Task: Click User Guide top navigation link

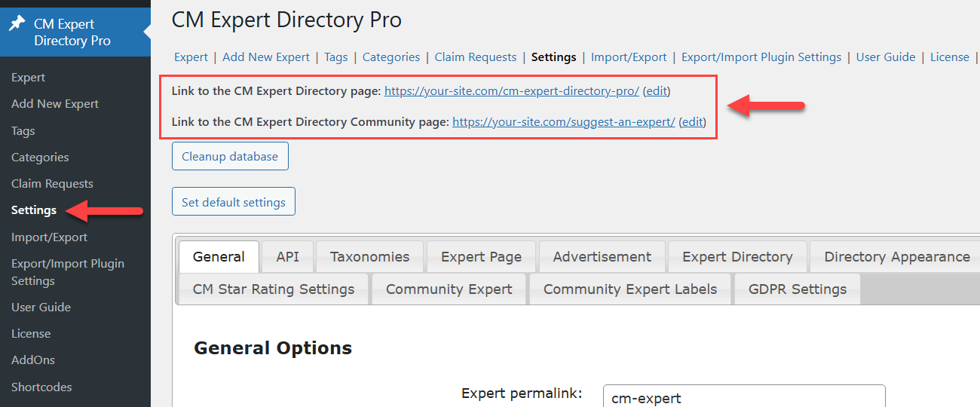Action: pyautogui.click(x=886, y=57)
